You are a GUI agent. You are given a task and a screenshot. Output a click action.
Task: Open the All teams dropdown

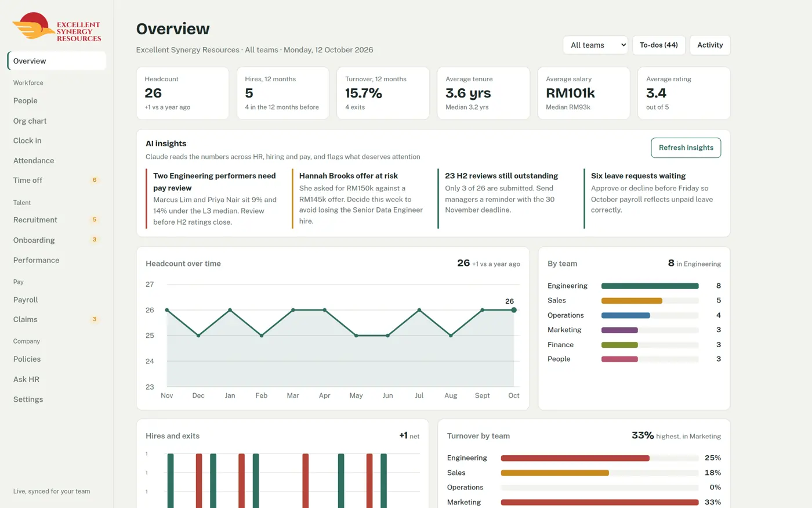(x=595, y=45)
